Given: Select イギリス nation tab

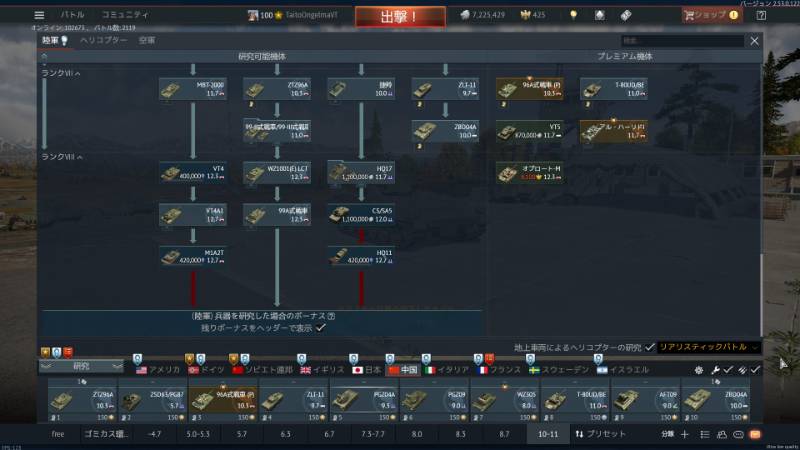Looking at the screenshot, I should 323,370.
